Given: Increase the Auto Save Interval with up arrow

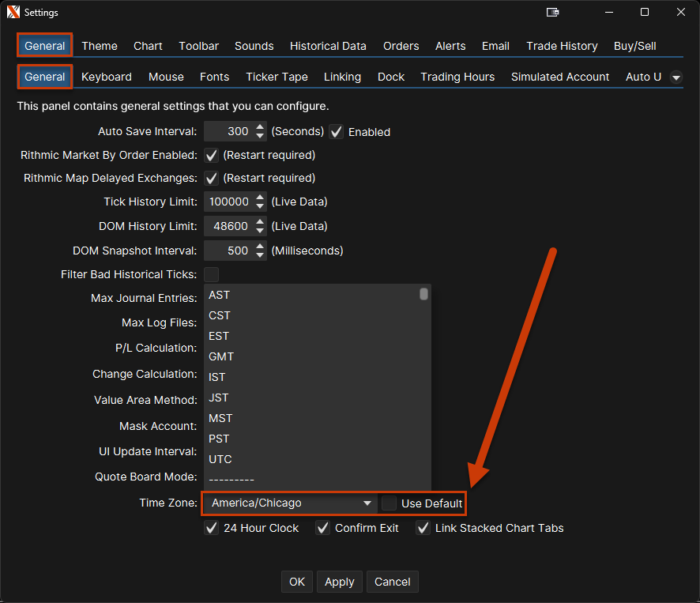Looking at the screenshot, I should (x=260, y=127).
